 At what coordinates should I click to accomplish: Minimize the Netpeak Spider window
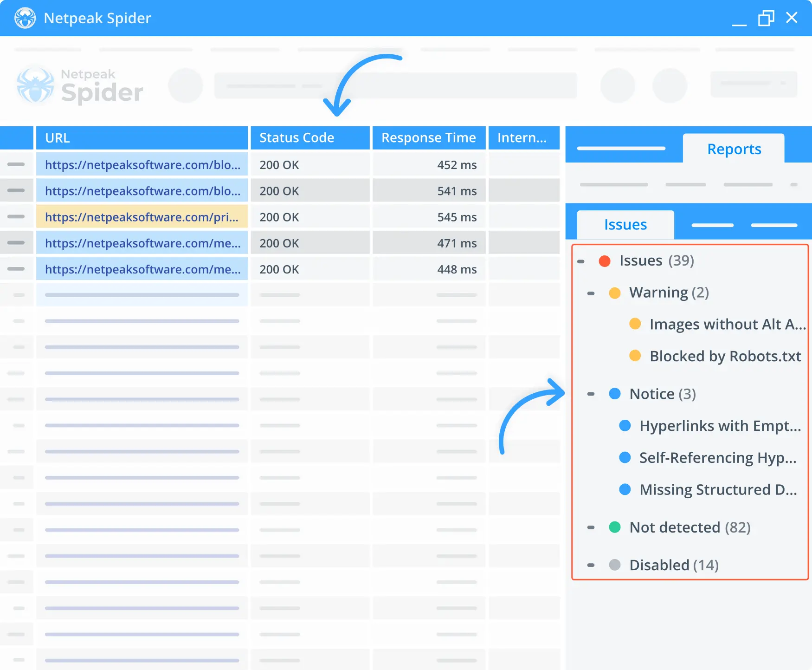[739, 24]
